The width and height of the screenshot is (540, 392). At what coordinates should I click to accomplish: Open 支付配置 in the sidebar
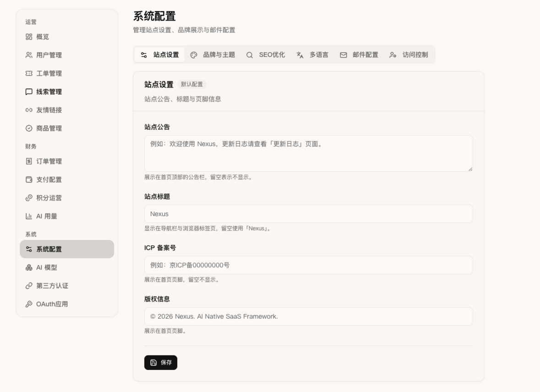tap(67, 180)
